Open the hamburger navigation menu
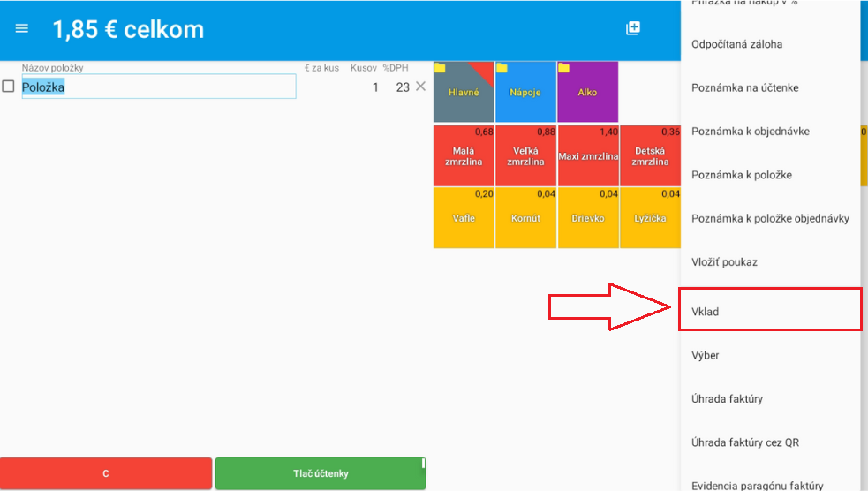The width and height of the screenshot is (868, 491). point(22,28)
